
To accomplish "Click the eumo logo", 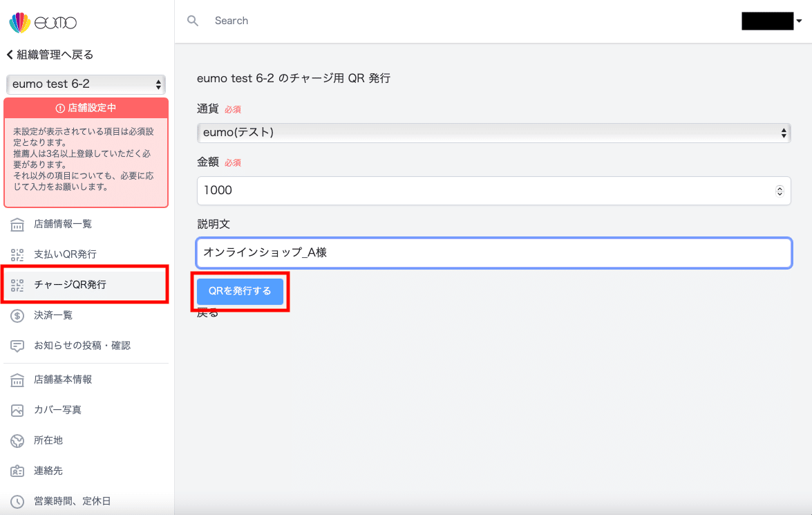I will pos(43,22).
